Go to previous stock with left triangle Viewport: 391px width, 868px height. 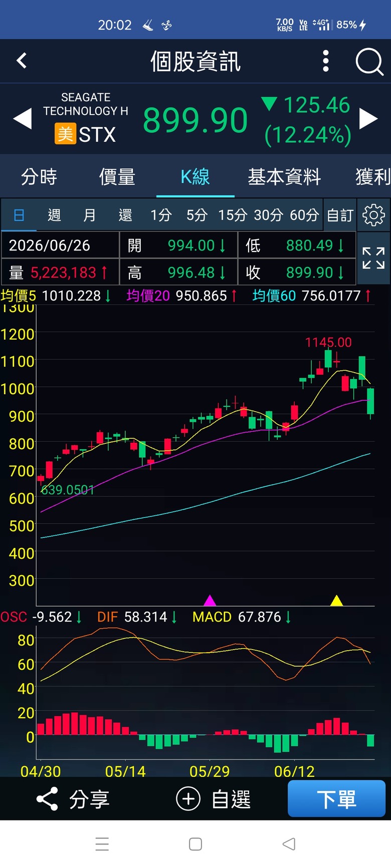22,119
